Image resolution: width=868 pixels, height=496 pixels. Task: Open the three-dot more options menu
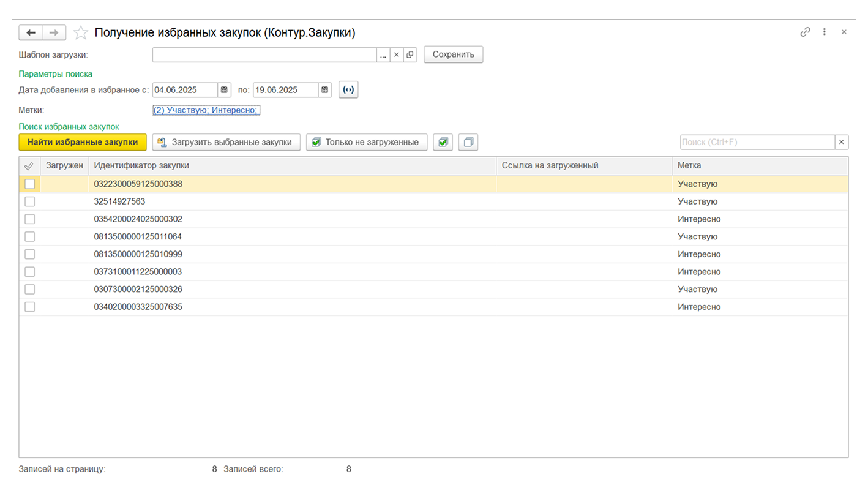tap(825, 32)
